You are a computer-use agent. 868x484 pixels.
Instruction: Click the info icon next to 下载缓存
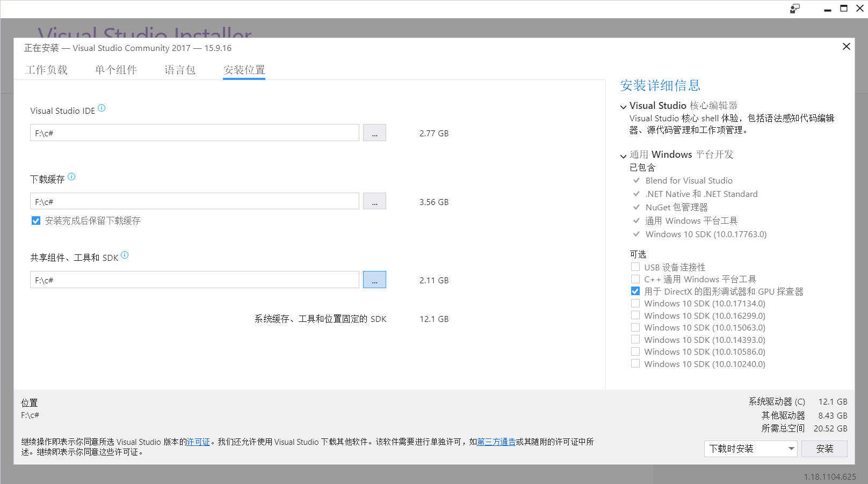(x=71, y=177)
